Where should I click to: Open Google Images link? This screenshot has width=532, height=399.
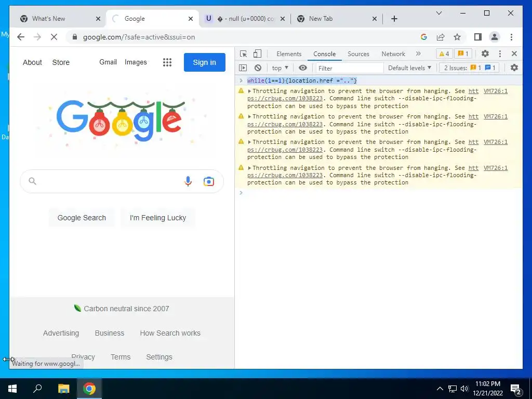point(136,62)
